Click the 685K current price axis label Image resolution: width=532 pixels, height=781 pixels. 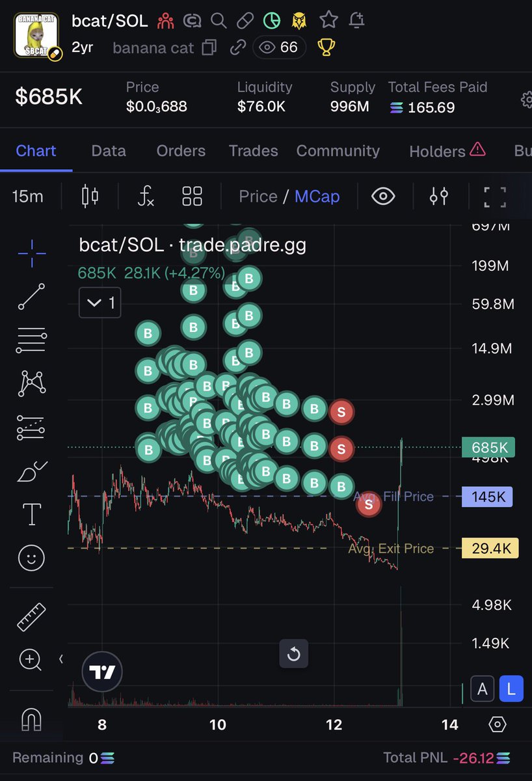coord(488,447)
